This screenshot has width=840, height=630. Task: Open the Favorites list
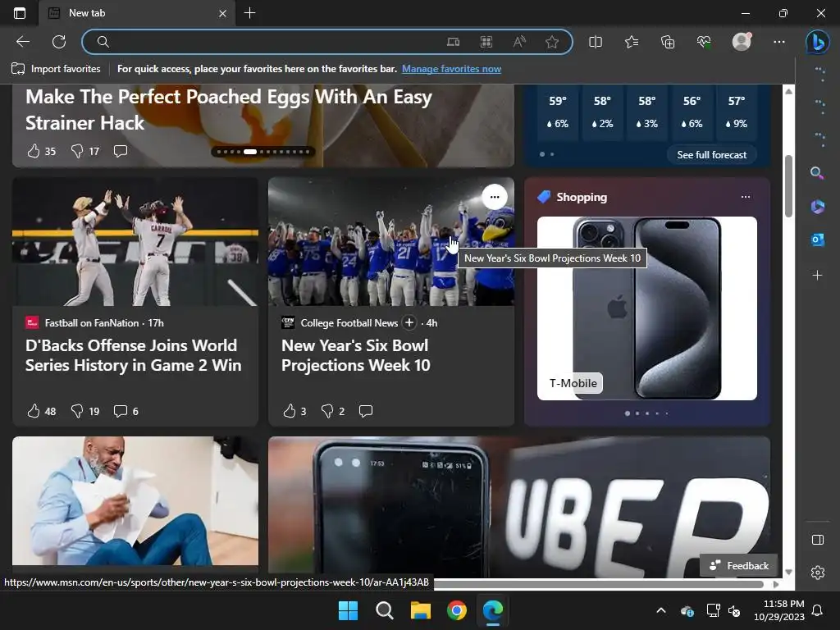[x=632, y=42]
